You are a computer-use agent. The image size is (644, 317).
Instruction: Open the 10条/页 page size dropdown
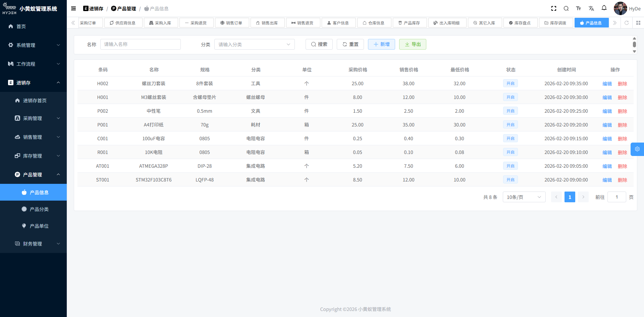[x=524, y=197]
